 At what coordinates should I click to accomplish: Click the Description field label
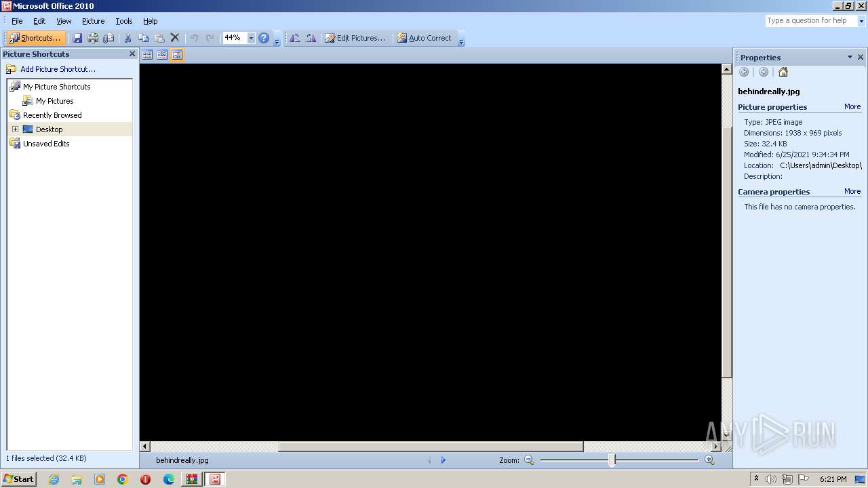(763, 176)
